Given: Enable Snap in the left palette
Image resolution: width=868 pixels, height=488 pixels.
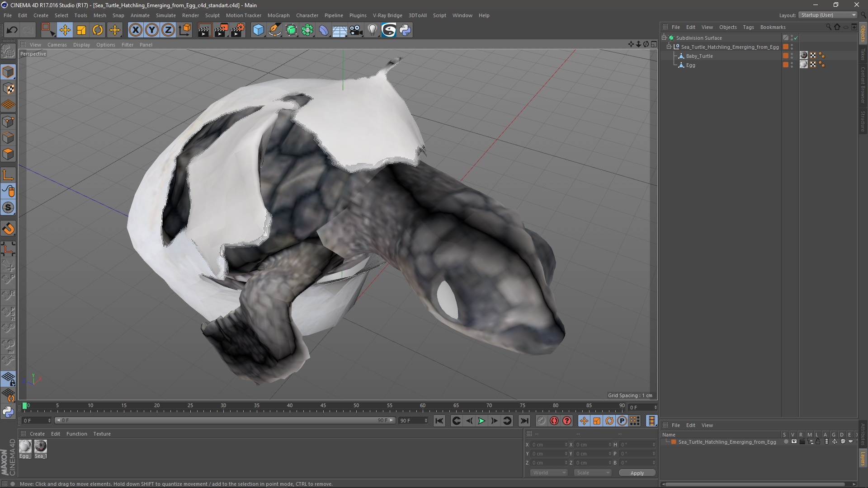Looking at the screenshot, I should 8,229.
